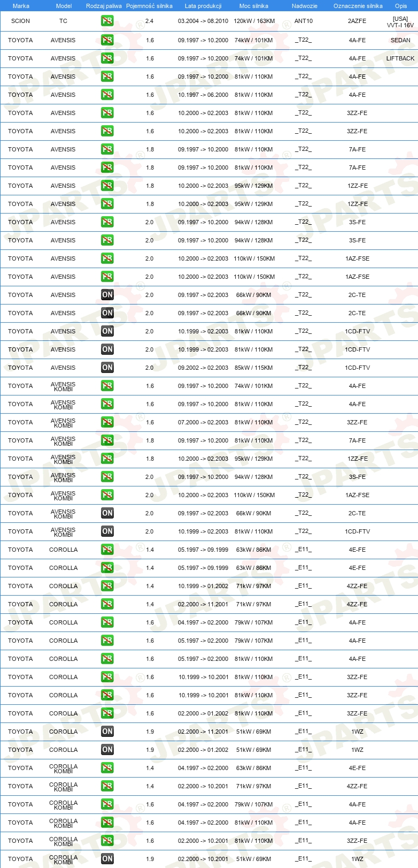Image resolution: width=418 pixels, height=868 pixels.
Task: Click the "Rodzaj paliwa" column header
Action: pos(104,6)
